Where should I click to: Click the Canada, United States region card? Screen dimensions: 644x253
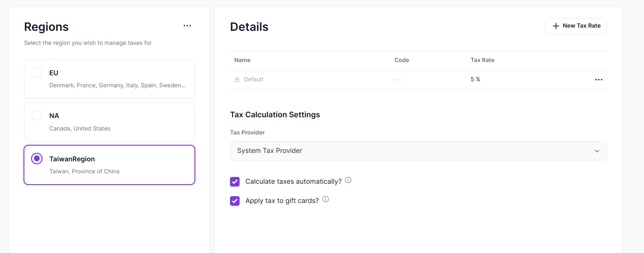[109, 122]
